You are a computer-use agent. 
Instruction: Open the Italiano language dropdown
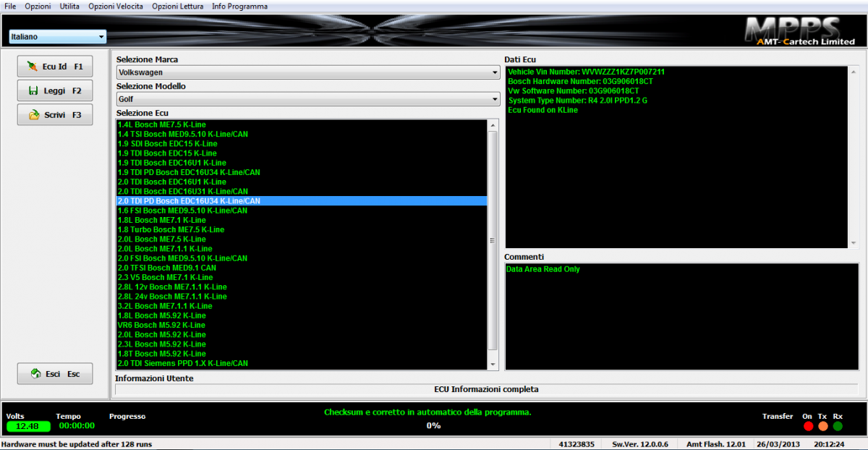point(58,36)
